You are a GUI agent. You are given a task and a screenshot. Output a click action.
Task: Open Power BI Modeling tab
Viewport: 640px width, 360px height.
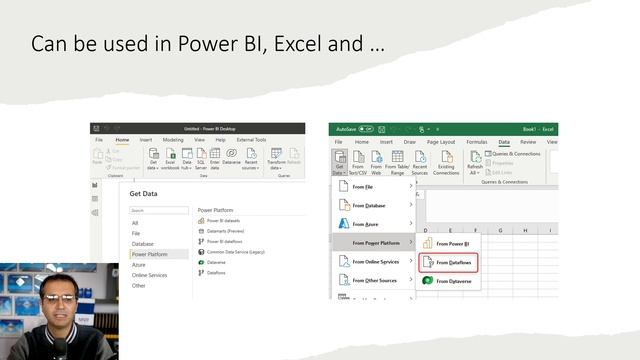[x=173, y=140]
